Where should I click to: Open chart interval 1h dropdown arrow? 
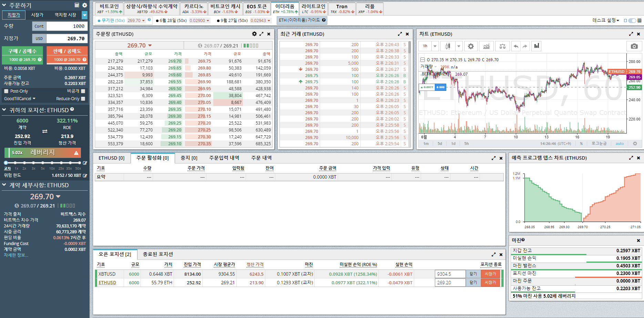coord(435,46)
